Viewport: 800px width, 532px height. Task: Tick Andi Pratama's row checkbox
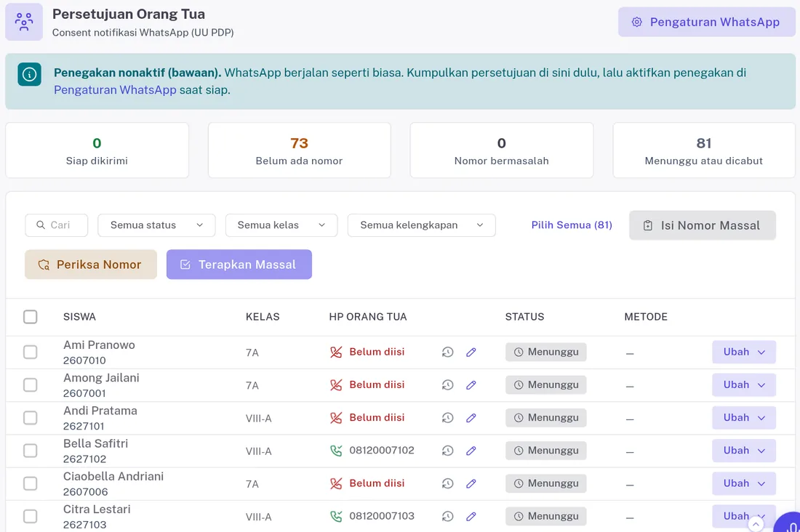coord(31,418)
